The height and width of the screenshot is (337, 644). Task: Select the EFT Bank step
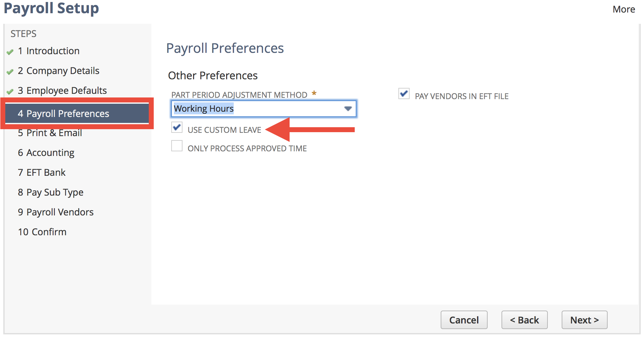[x=42, y=172]
